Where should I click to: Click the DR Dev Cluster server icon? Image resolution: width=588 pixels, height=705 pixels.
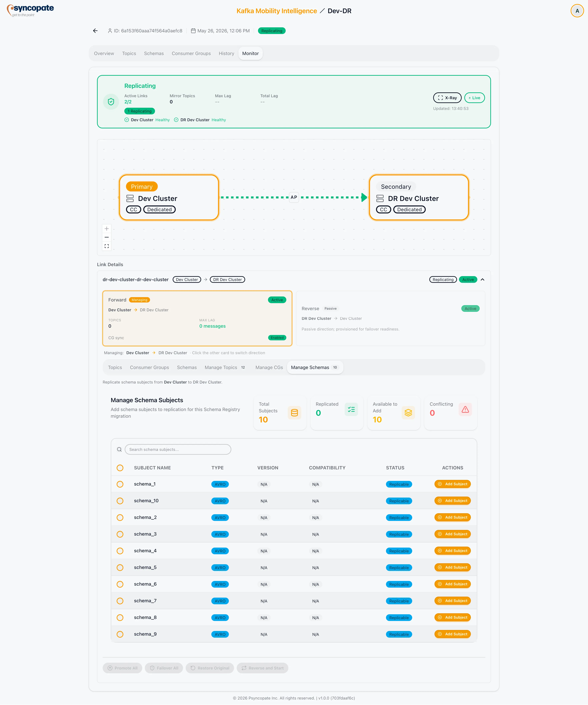pyautogui.click(x=380, y=198)
